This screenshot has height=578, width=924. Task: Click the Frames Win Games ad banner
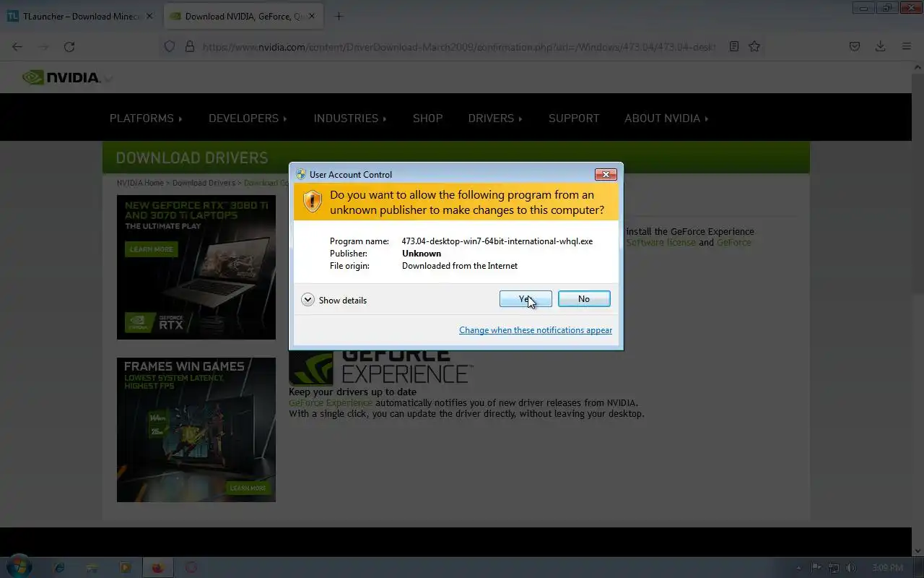pyautogui.click(x=196, y=430)
